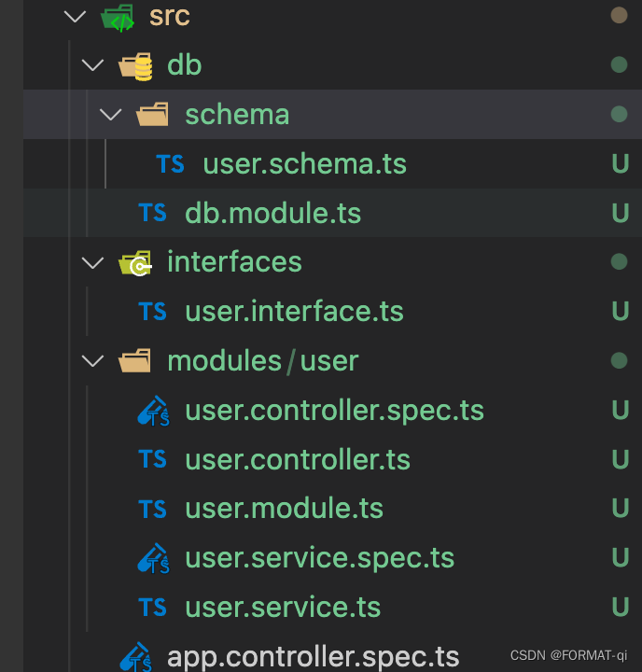Open db.module.ts file
The image size is (642, 672).
[273, 213]
